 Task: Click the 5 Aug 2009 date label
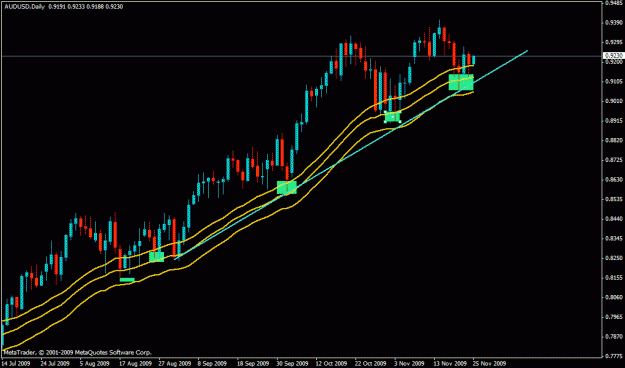[95, 363]
